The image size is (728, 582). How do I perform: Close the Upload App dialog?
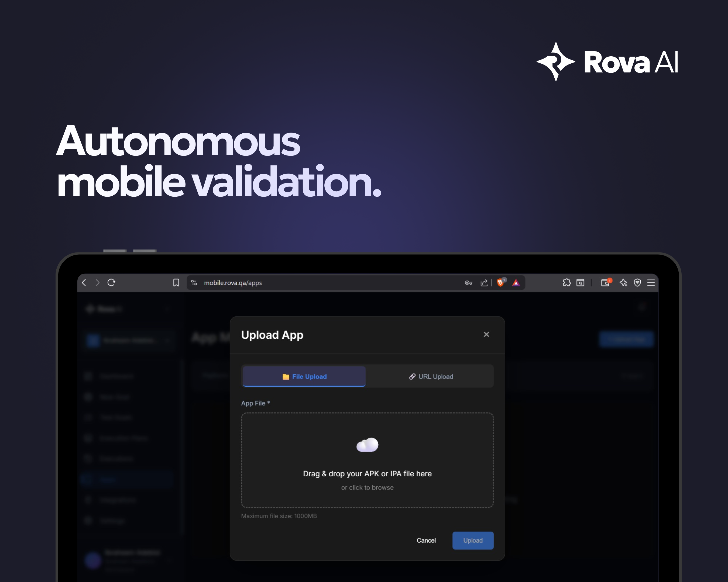pyautogui.click(x=486, y=334)
